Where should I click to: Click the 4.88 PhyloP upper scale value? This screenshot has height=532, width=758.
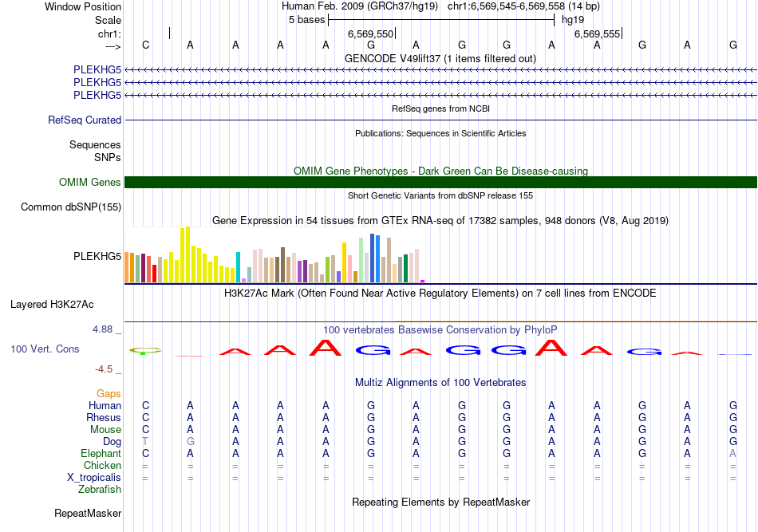[x=102, y=329]
